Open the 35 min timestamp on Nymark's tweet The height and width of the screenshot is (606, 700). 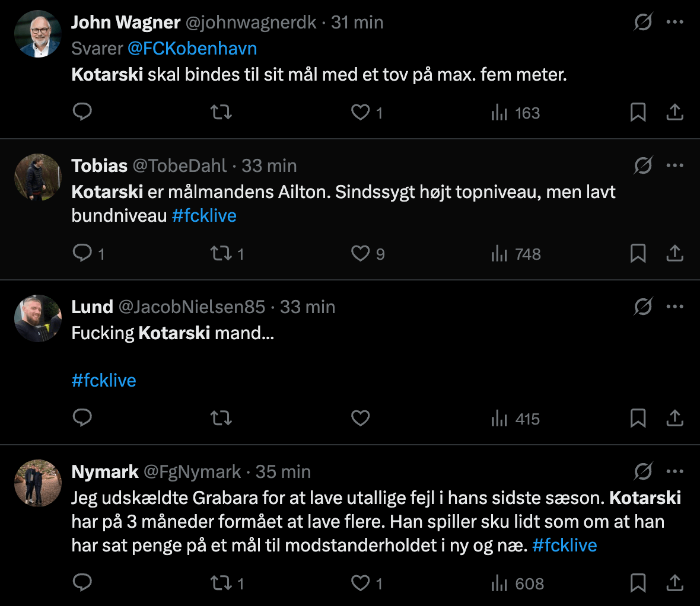pos(283,472)
